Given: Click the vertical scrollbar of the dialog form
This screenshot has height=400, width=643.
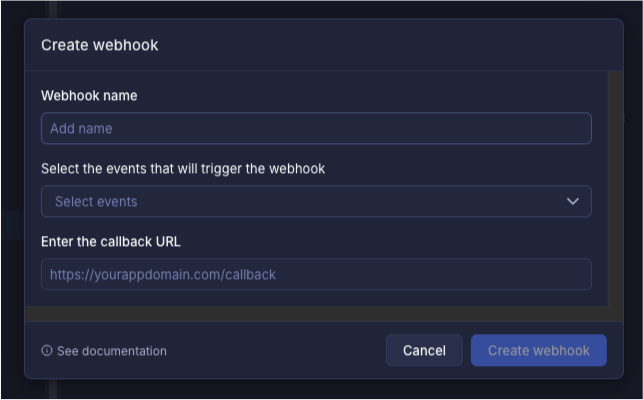Looking at the screenshot, I should [616, 189].
